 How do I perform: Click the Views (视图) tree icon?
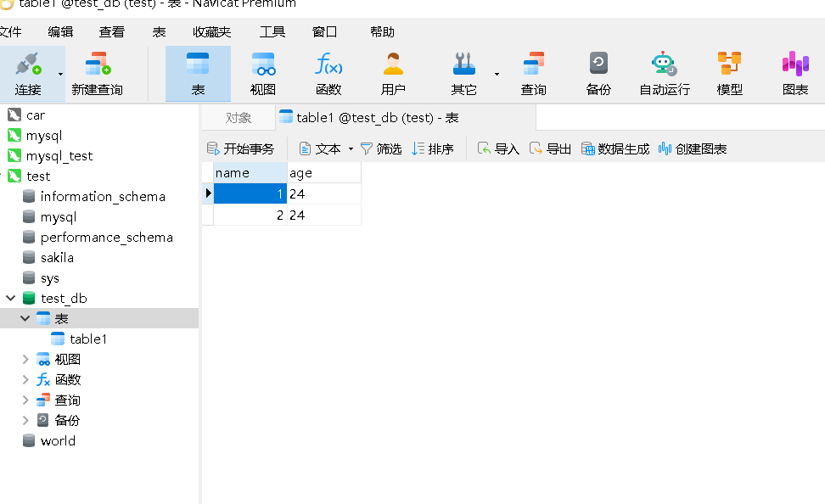pyautogui.click(x=43, y=359)
